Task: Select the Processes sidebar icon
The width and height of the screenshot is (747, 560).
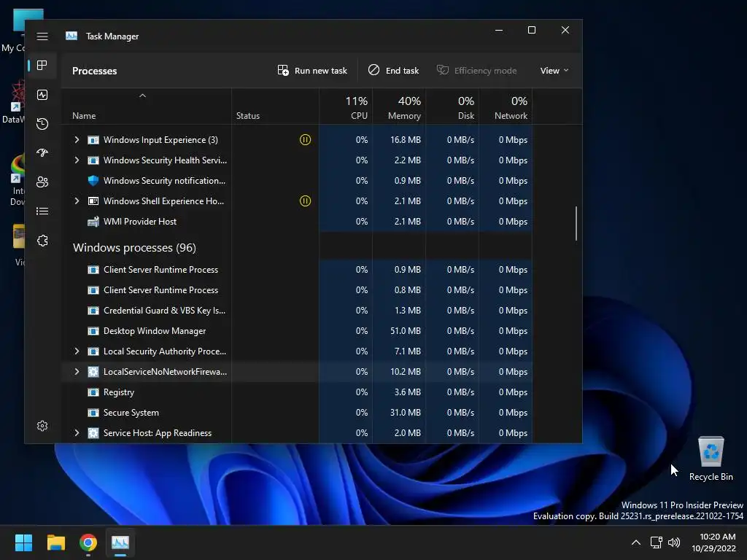Action: point(42,65)
